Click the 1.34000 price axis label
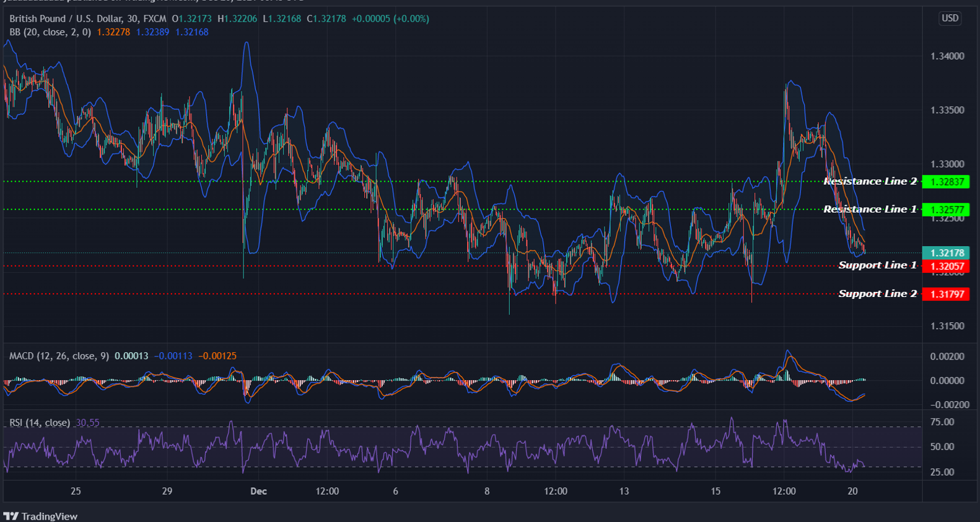980x522 pixels. click(x=947, y=56)
